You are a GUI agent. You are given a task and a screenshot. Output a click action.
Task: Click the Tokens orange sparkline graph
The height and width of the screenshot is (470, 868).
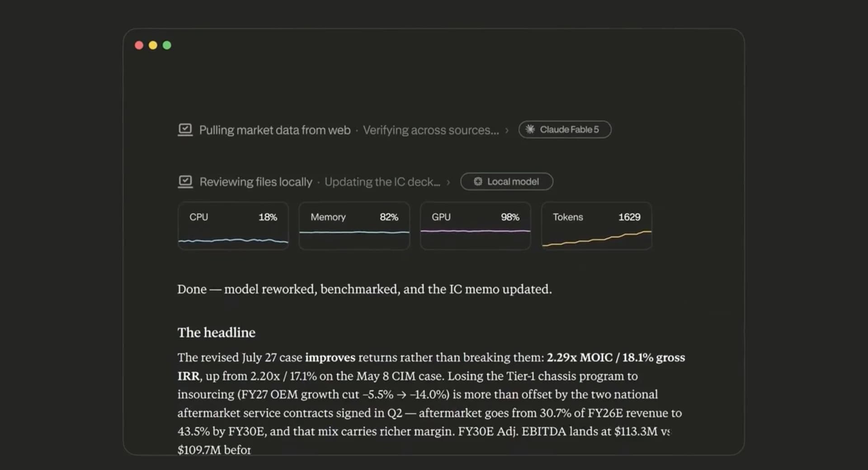pyautogui.click(x=597, y=238)
